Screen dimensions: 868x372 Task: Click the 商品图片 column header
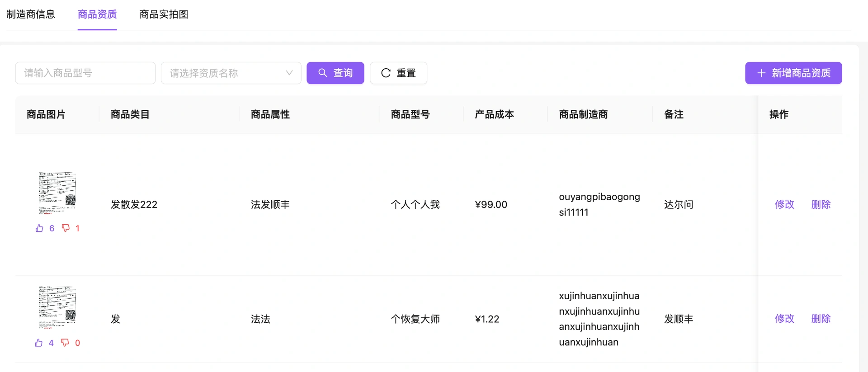(46, 114)
